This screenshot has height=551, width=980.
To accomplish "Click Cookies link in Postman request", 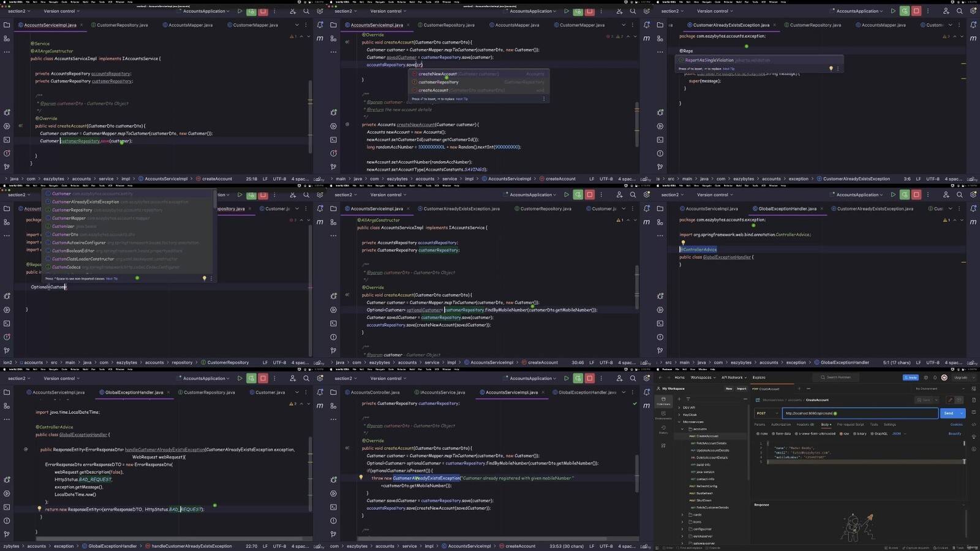I will 956,424.
